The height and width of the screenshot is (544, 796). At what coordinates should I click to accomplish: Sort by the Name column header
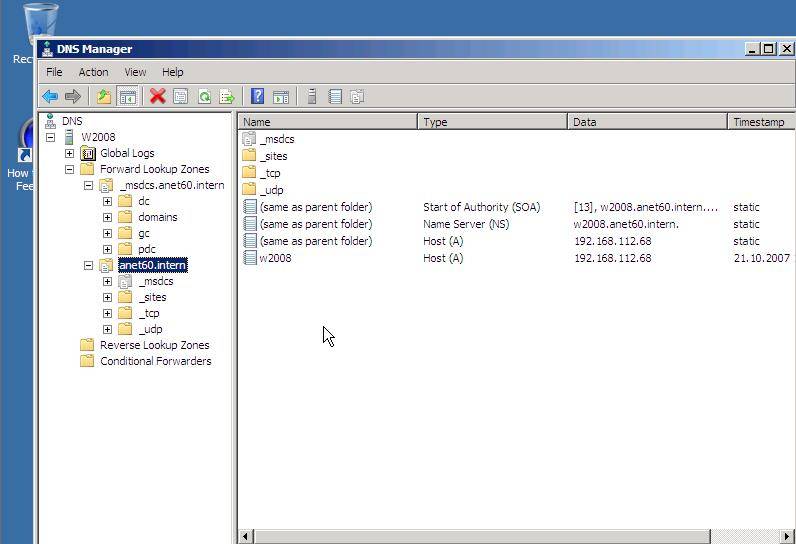coord(327,122)
